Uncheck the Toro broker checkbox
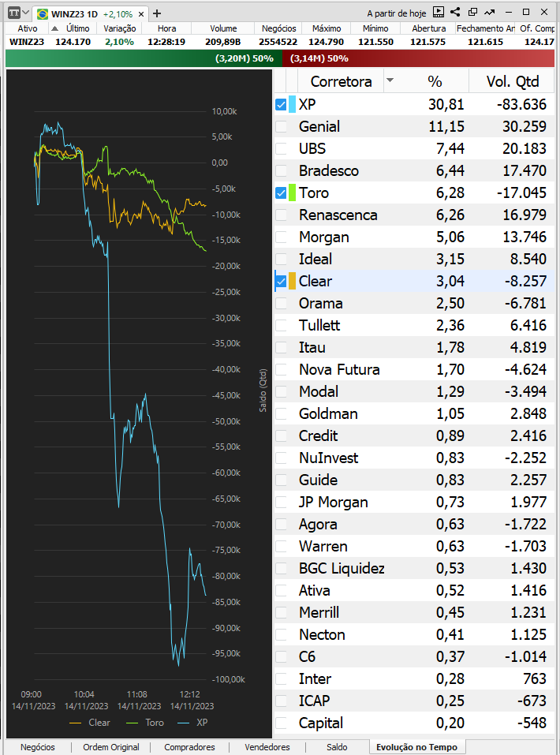 281,193
